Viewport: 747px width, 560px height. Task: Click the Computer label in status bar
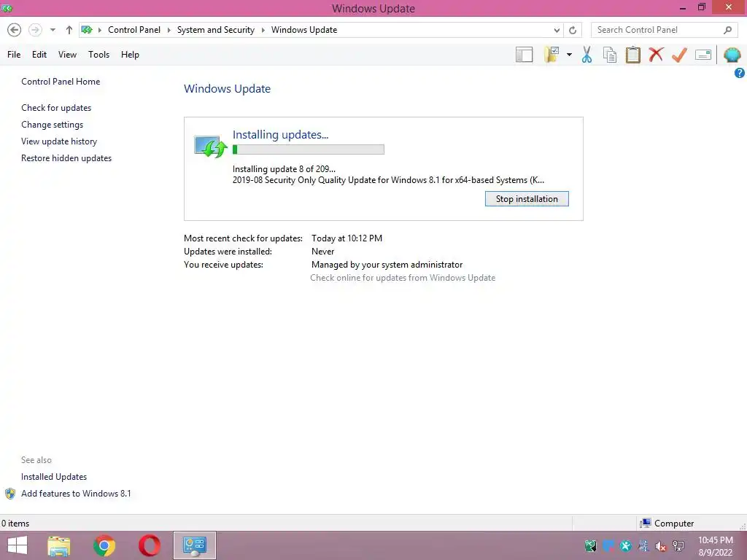click(673, 524)
